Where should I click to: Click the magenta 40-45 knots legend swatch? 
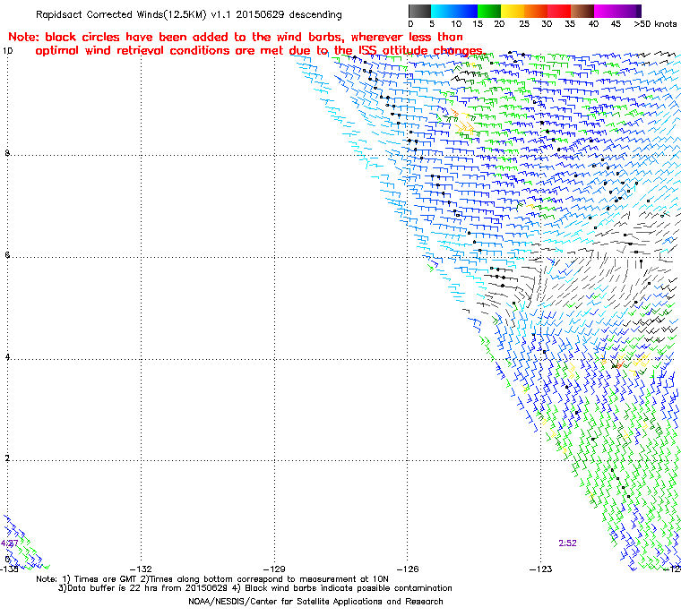[x=606, y=11]
